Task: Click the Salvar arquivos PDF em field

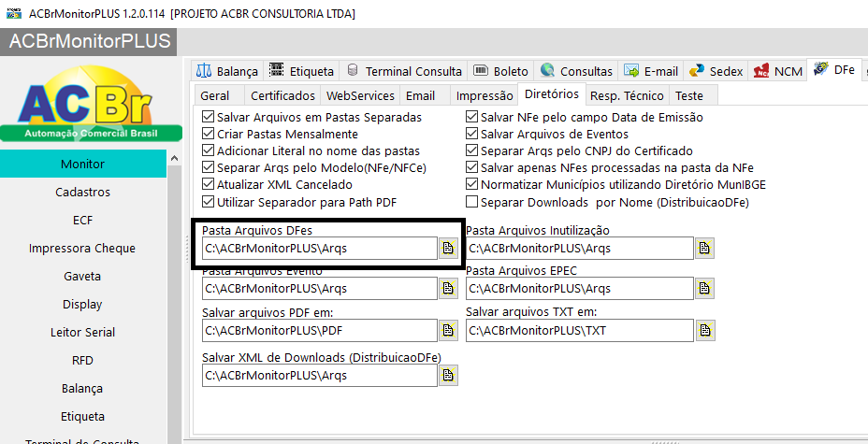Action: (320, 331)
